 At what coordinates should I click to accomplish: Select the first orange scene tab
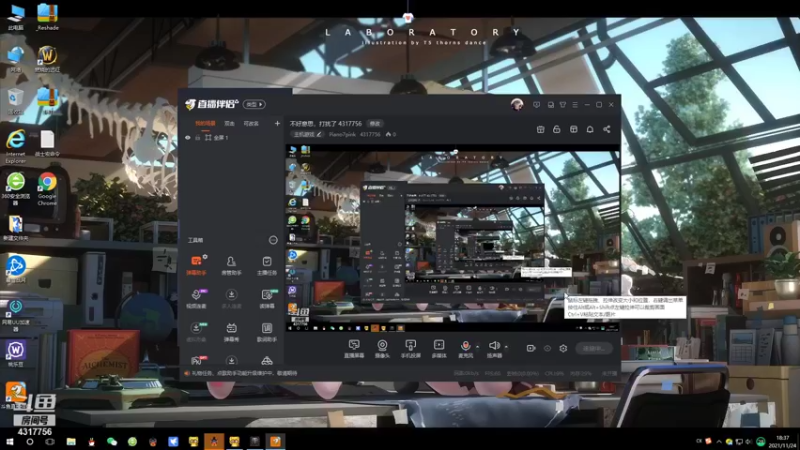click(206, 123)
